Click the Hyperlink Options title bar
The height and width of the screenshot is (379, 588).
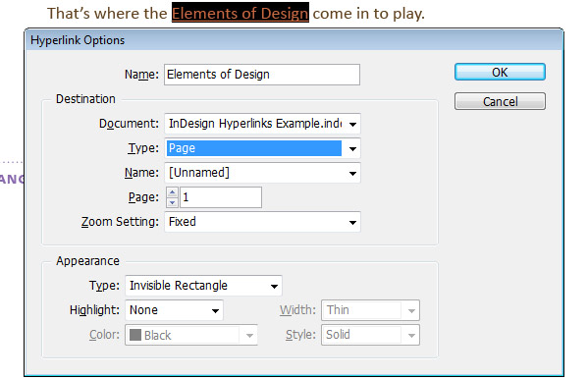tap(294, 40)
